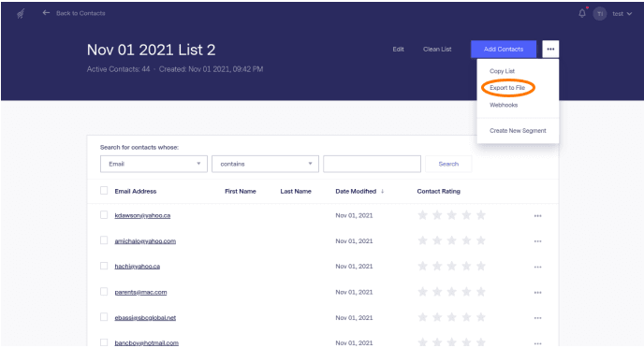Select all contacts with header checkbox
This screenshot has width=644, height=348.
pos(104,191)
